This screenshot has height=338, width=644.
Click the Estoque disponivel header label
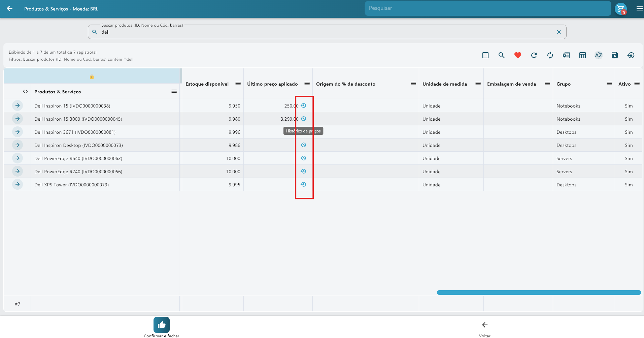(207, 84)
